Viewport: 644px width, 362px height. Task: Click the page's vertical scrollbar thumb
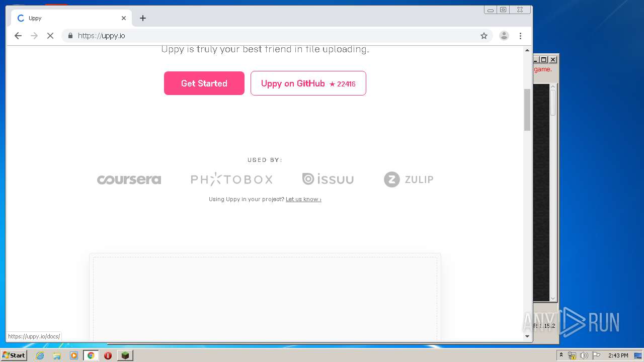point(527,110)
